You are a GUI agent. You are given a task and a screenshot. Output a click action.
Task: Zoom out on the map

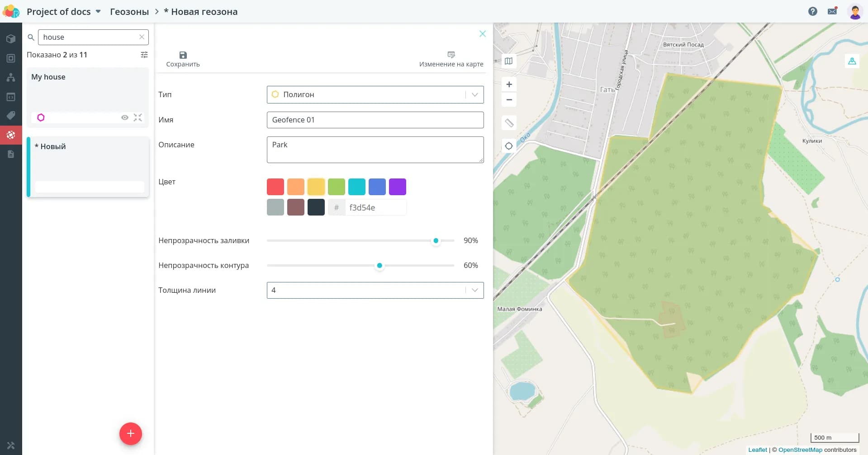tap(509, 100)
